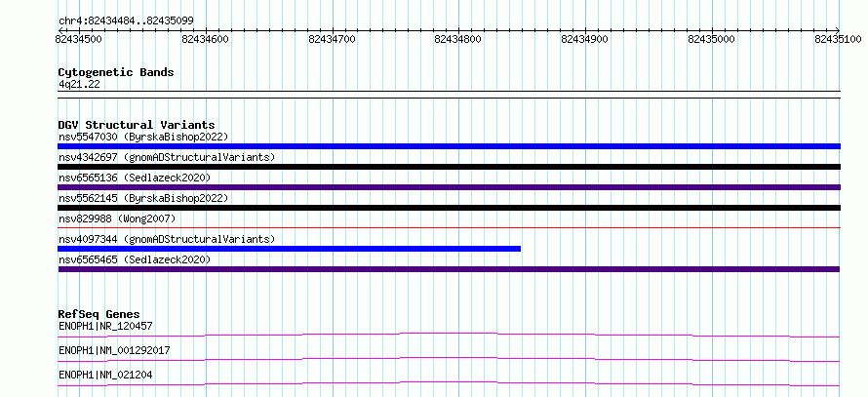Click ruler position 82435000
The height and width of the screenshot is (397, 868).
[x=711, y=39]
